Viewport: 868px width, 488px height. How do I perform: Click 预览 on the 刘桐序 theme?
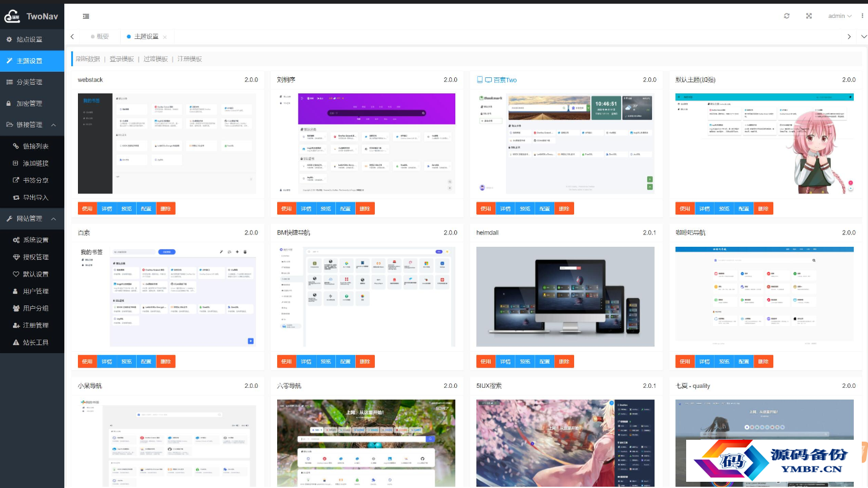[x=326, y=208]
